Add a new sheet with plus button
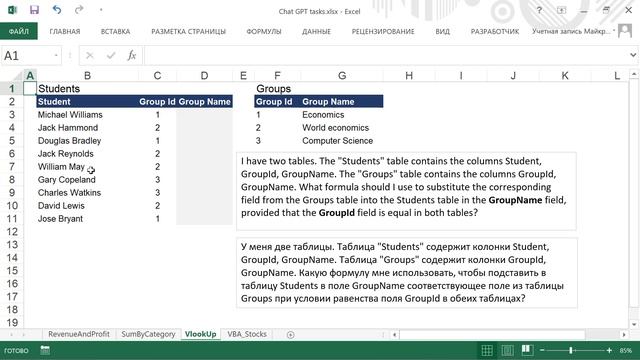 click(290, 335)
